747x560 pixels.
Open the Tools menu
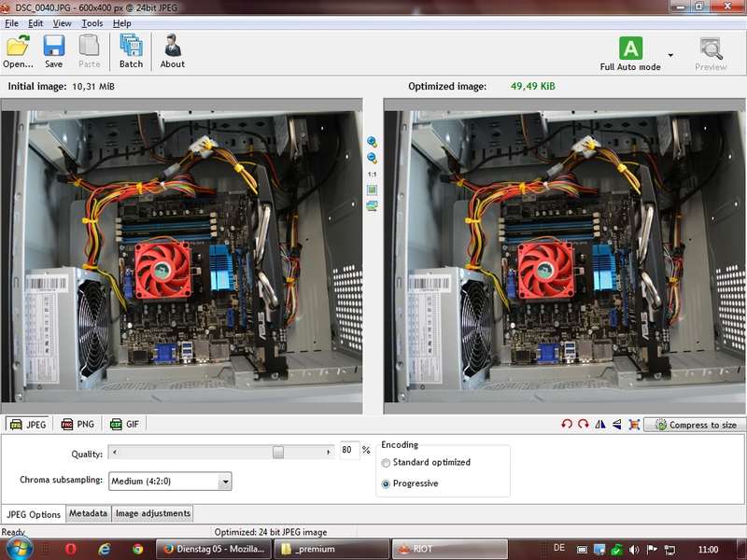pos(92,23)
